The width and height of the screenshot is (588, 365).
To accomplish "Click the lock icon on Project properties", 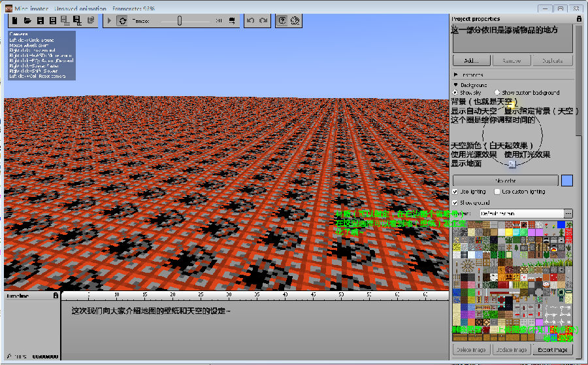I will point(579,19).
